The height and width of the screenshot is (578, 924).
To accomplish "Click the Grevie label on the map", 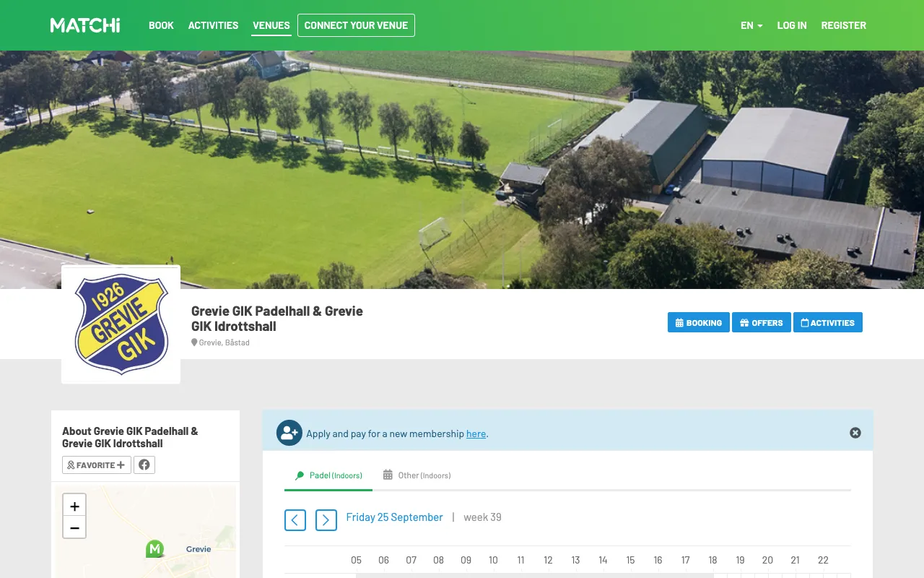I will click(199, 549).
